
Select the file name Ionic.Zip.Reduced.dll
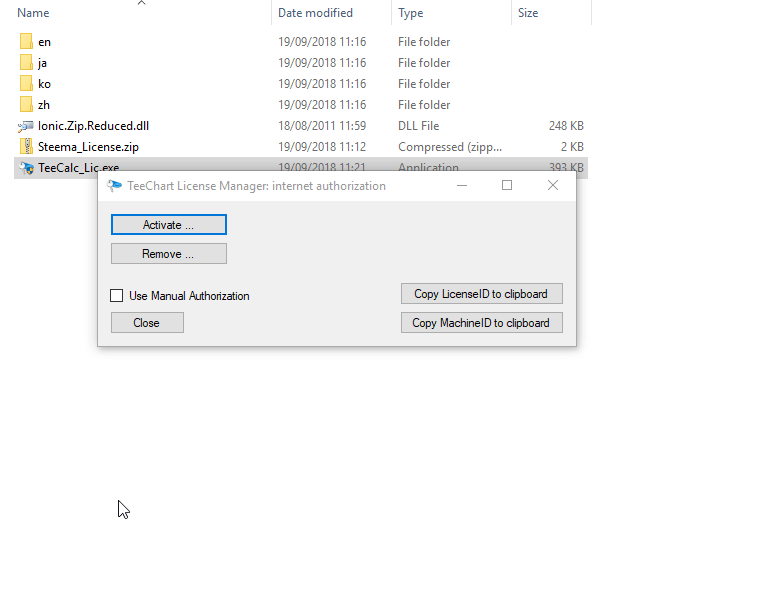[93, 126]
